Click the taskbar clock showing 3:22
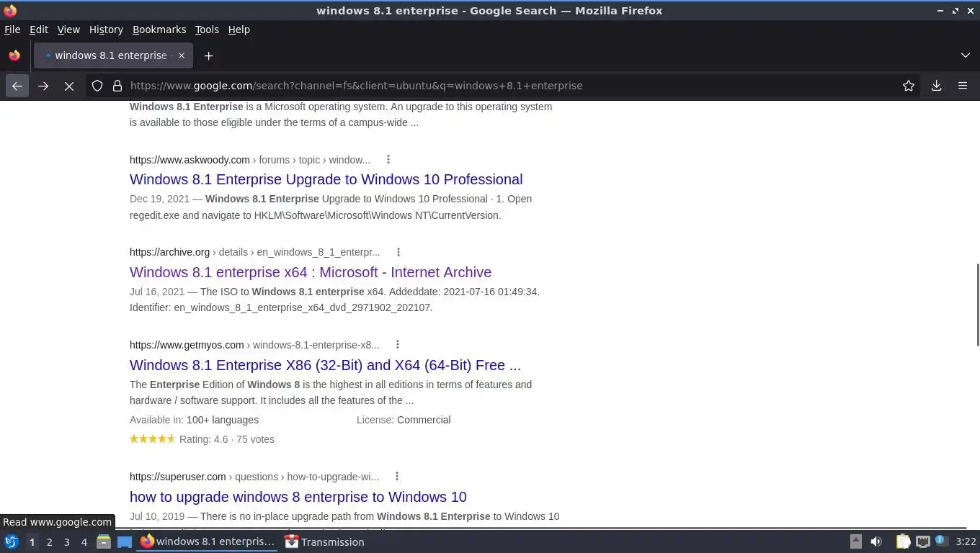Viewport: 980px width, 553px height. [x=966, y=542]
